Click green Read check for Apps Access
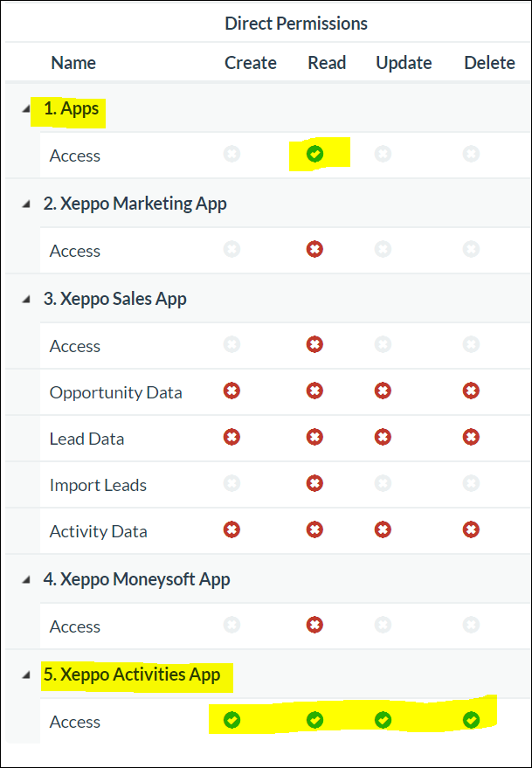The width and height of the screenshot is (532, 768). tap(314, 155)
